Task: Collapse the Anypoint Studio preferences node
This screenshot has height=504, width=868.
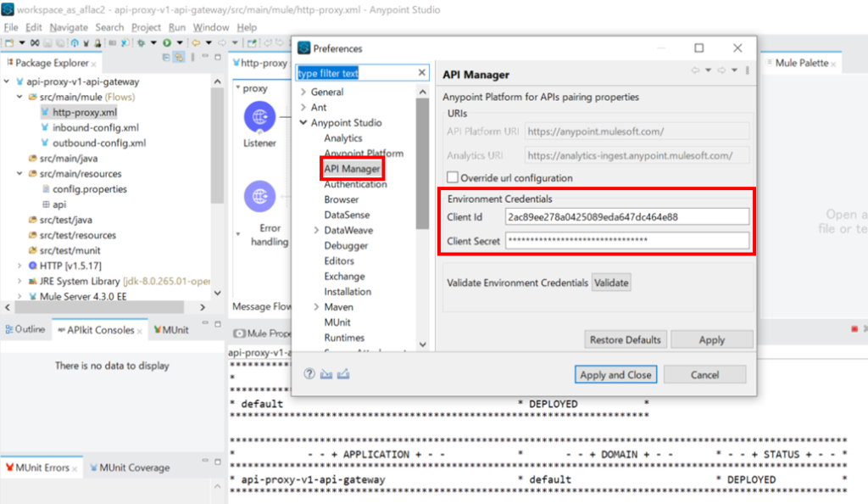Action: coord(303,123)
